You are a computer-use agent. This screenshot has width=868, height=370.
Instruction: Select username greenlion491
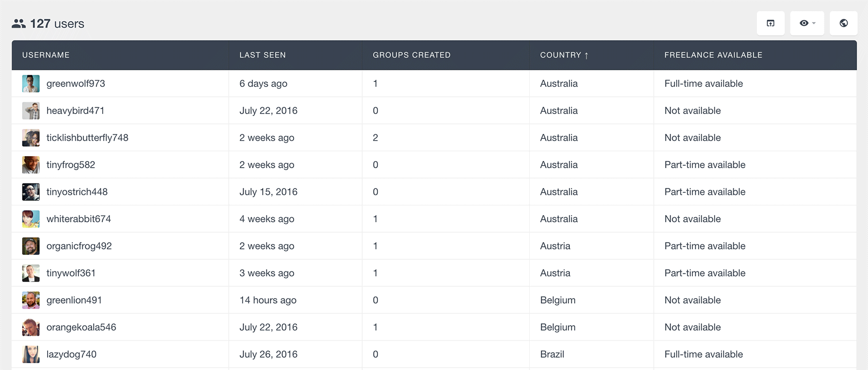[x=74, y=300]
